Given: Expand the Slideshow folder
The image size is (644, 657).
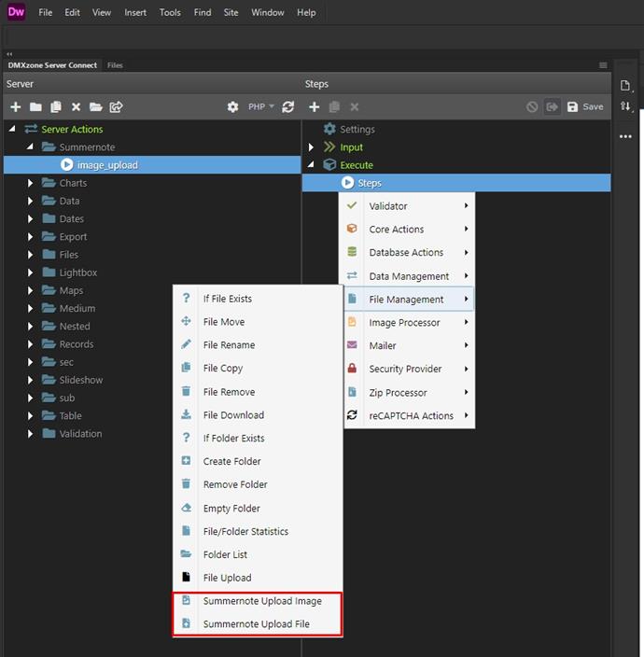Looking at the screenshot, I should (x=30, y=380).
